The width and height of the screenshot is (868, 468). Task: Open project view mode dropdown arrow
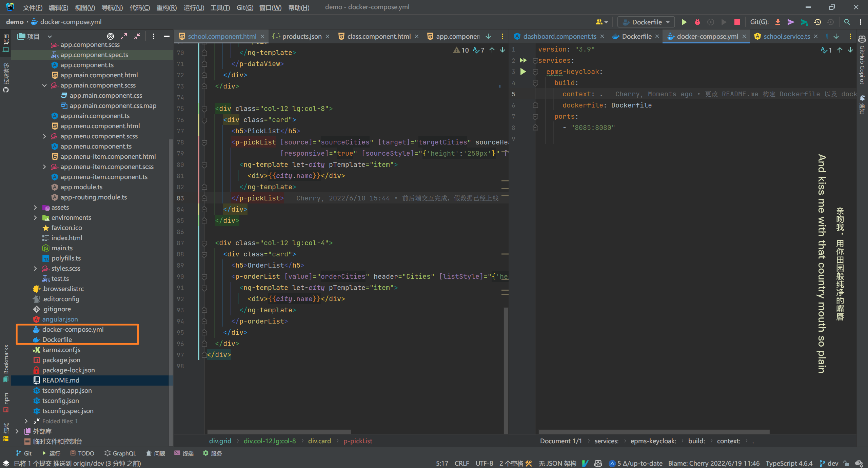[50, 36]
